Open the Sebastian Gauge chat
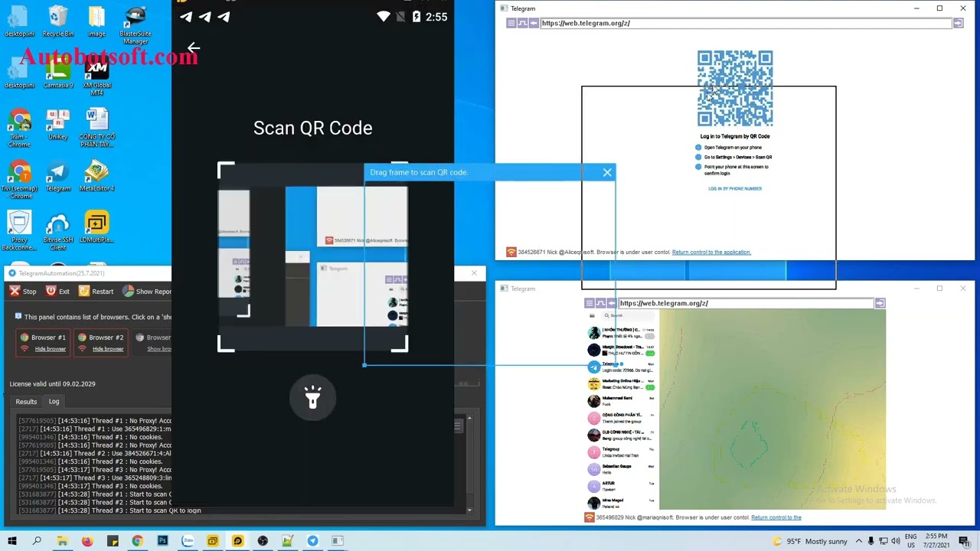This screenshot has width=980, height=551. coord(621,469)
